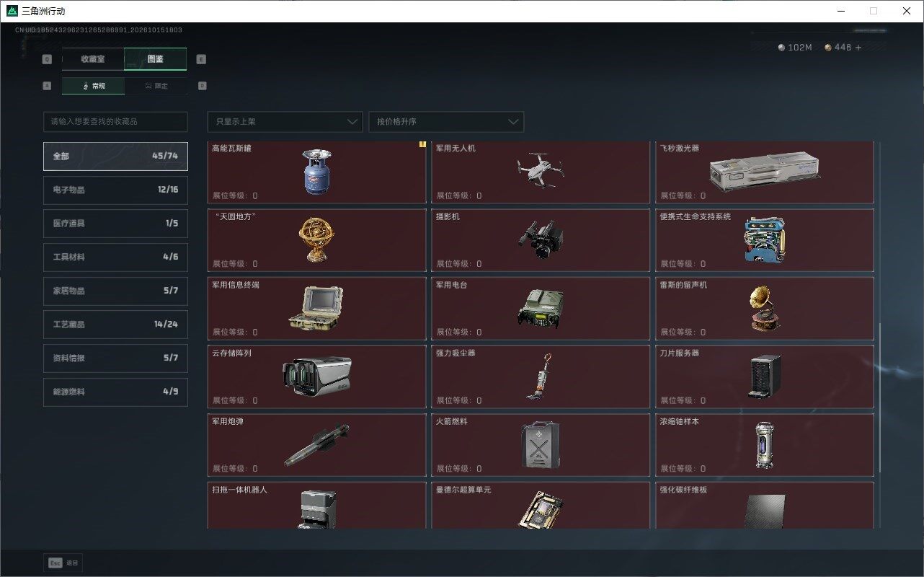This screenshot has width=924, height=577.
Task: Select the 云存储阵列 storage array icon
Action: 317,376
